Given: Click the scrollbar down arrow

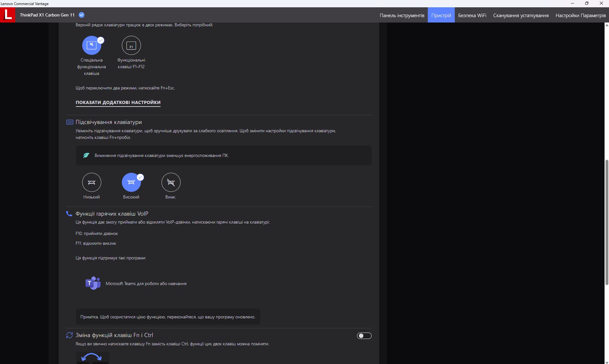Looking at the screenshot, I should coord(606,362).
